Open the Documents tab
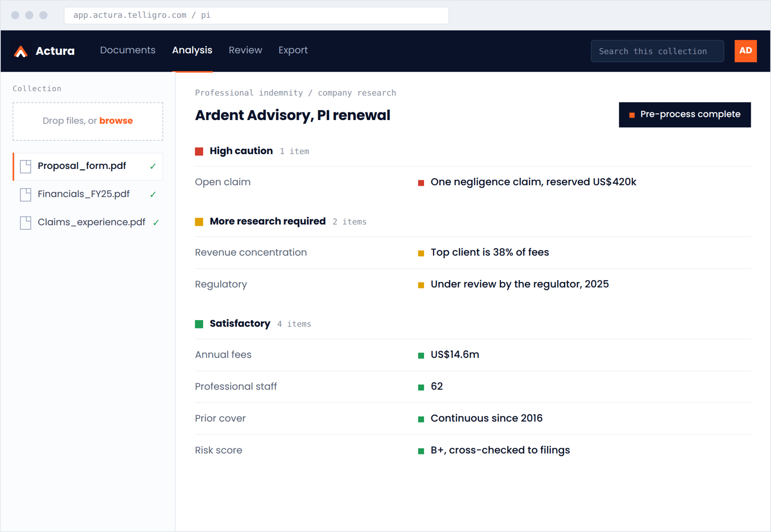Image resolution: width=771 pixels, height=532 pixels. 128,50
